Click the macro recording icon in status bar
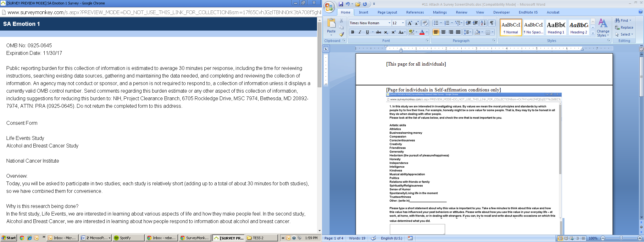644x242 pixels. point(410,238)
